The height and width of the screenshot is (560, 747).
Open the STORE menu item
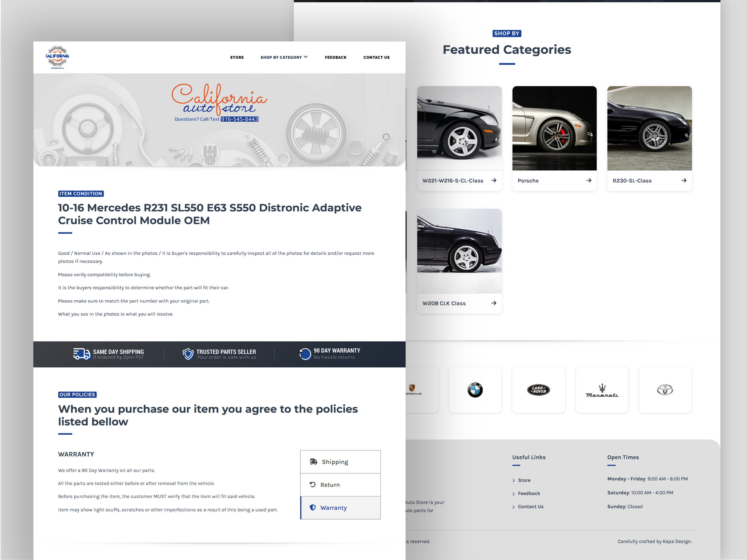pyautogui.click(x=237, y=57)
